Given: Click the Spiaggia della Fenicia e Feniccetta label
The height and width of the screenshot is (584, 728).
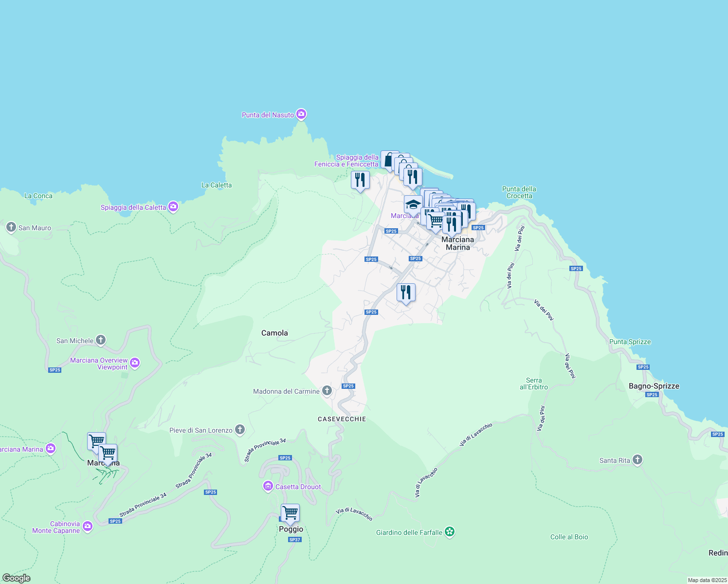Looking at the screenshot, I should (346, 161).
